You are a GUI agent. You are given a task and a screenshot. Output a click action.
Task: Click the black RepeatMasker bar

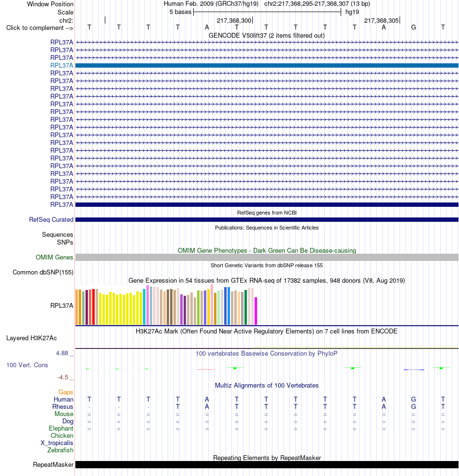(267, 464)
